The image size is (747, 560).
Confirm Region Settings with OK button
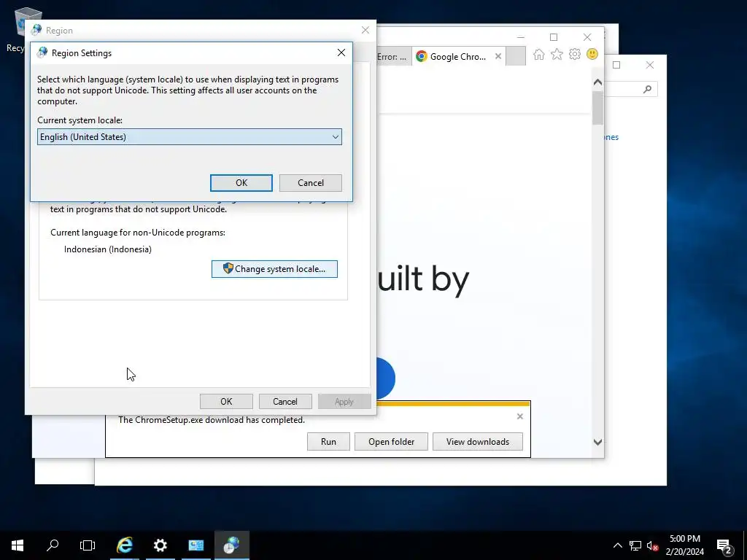[241, 183]
